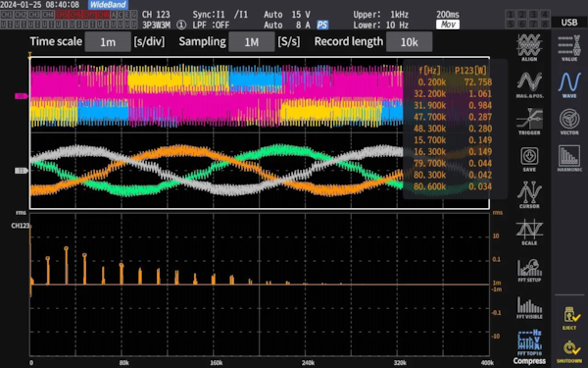Screen dimensions: 588x368
Task: Open the FFT SCALE settings
Action: click(529, 232)
